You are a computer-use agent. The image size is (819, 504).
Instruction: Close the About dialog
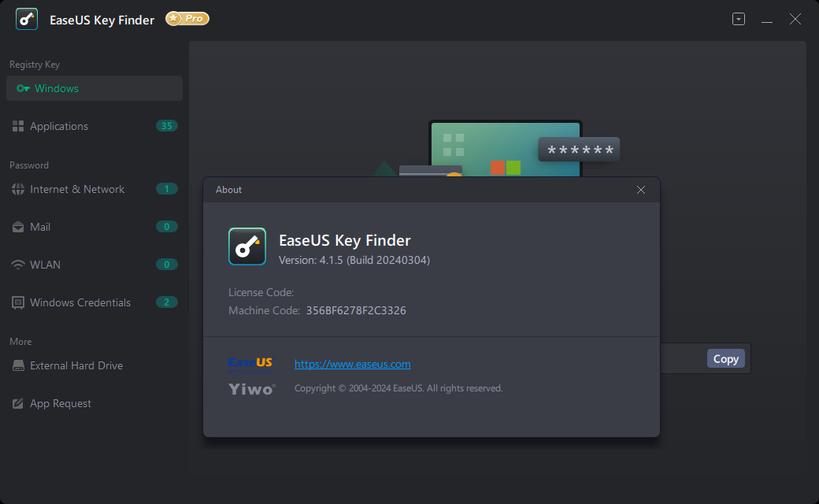pos(641,190)
